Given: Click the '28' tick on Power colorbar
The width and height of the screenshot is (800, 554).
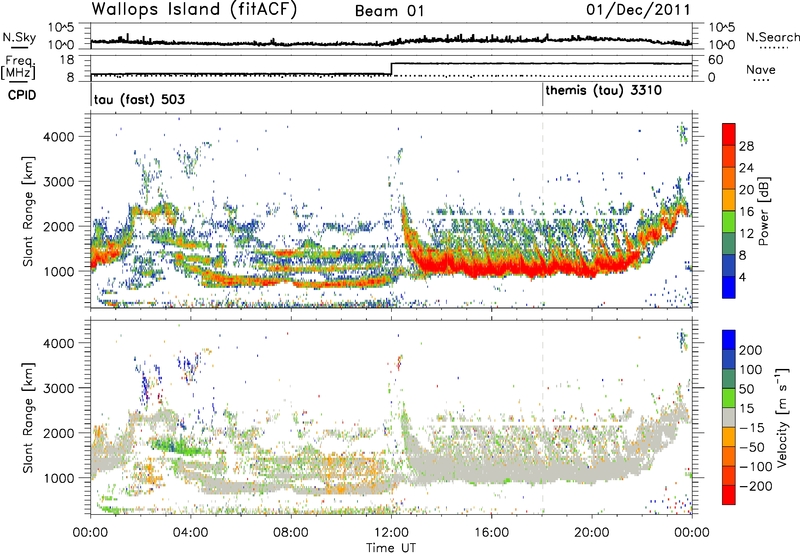Looking at the screenshot, I should coord(746,146).
